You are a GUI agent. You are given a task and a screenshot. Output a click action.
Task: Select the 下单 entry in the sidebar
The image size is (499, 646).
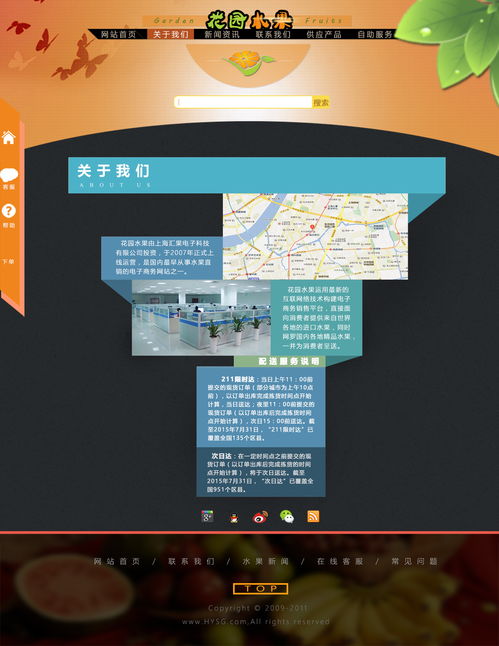8,262
